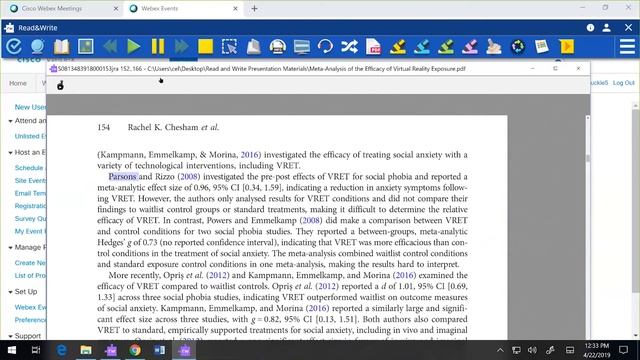Image resolution: width=640 pixels, height=360 pixels.
Task: Click the highlighted word Parsons
Action: click(122, 177)
